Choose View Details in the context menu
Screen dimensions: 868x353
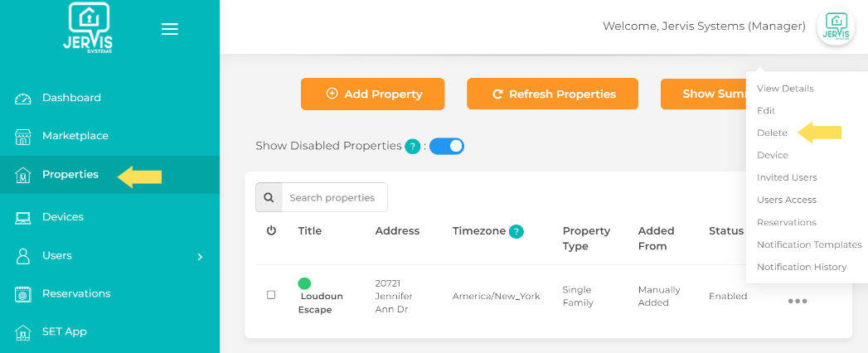(785, 89)
